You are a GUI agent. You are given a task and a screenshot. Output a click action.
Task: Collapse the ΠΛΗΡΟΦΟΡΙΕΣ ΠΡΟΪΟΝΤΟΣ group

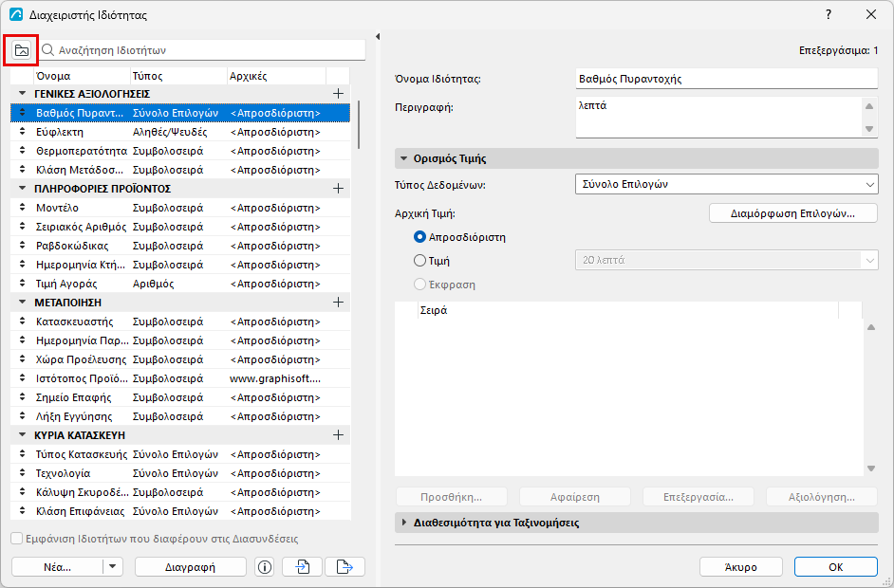22,189
